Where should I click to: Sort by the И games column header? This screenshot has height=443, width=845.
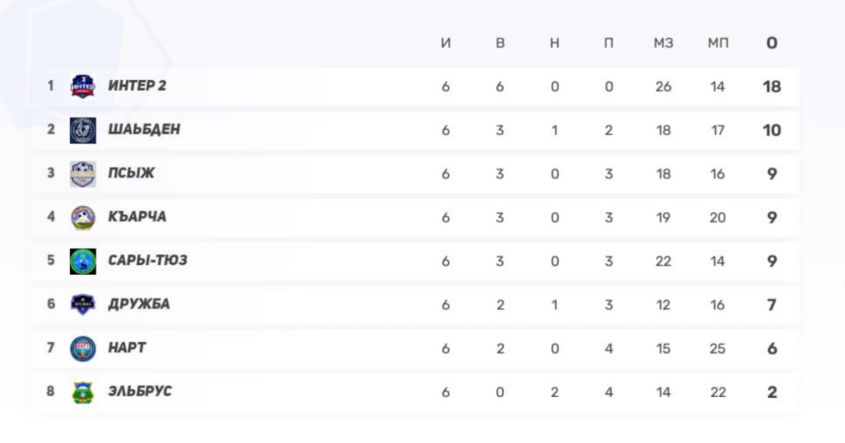coord(446,43)
